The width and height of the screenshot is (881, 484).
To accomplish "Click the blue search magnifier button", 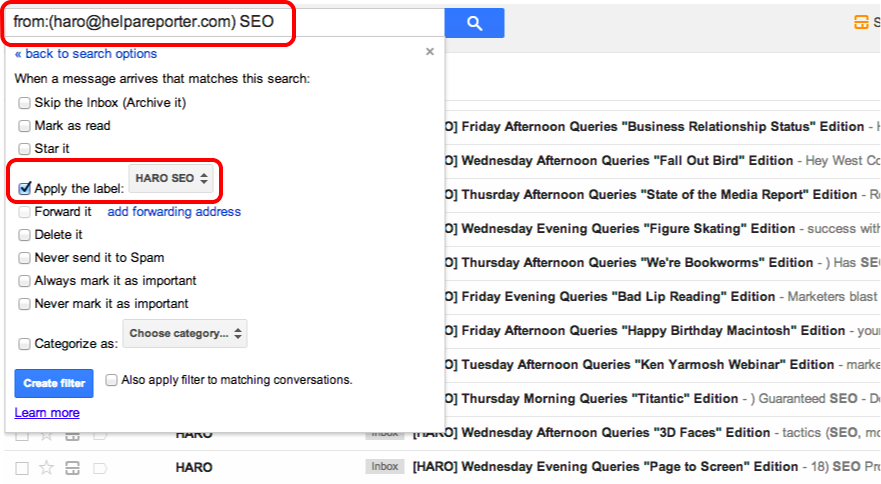I will tap(474, 23).
